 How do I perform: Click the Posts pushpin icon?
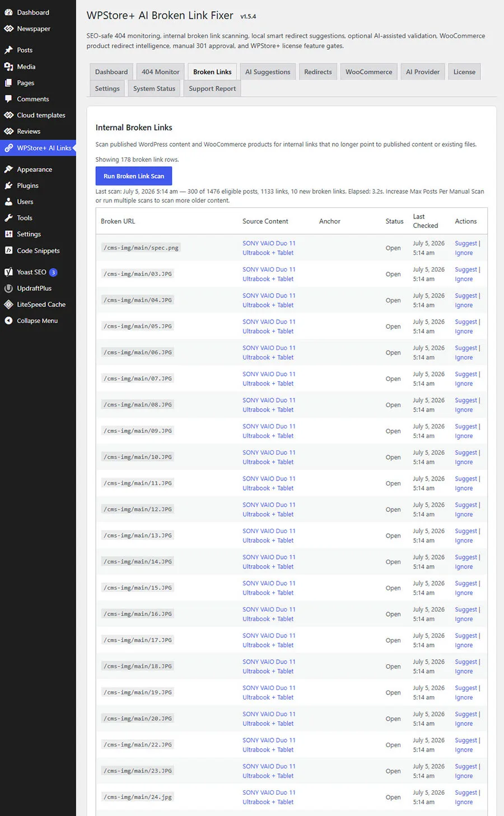tap(8, 50)
